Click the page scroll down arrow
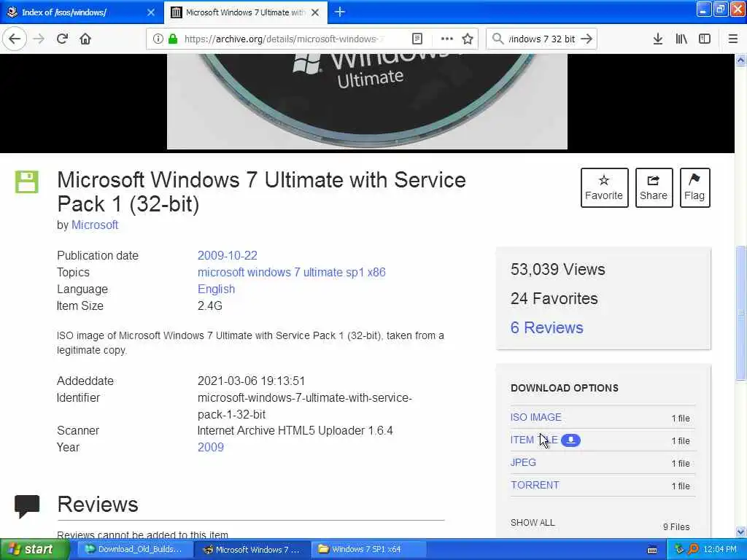This screenshot has width=747, height=560. click(x=740, y=532)
